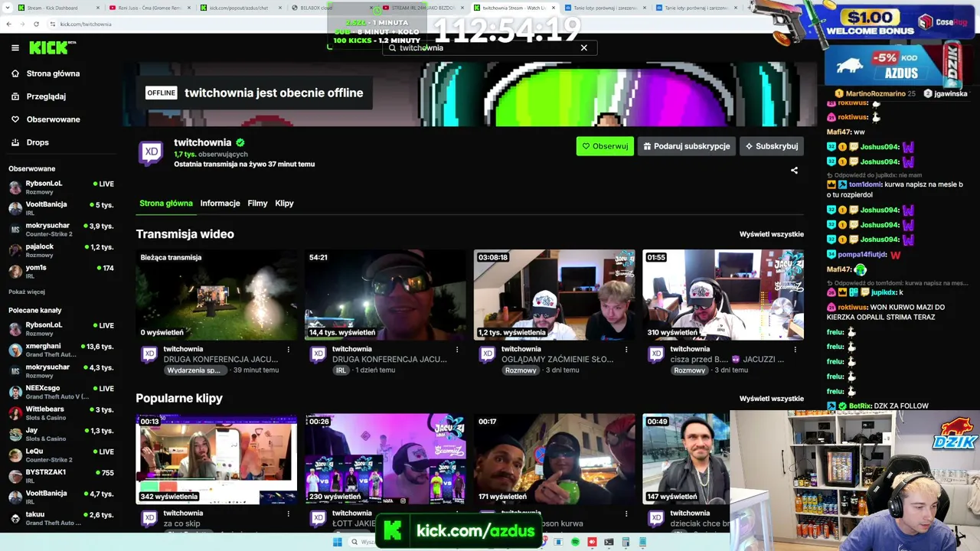This screenshot has width=980, height=551.
Task: Click the Podaruj subskrypcje gift button
Action: coord(687,146)
